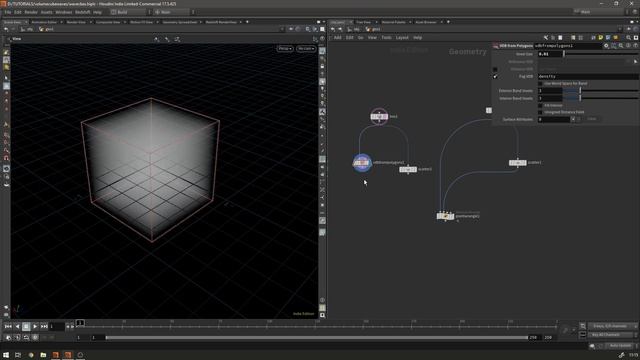Viewport: 640px width, 360px height.
Task: Open the Build desktop dropdown
Action: [x=129, y=12]
